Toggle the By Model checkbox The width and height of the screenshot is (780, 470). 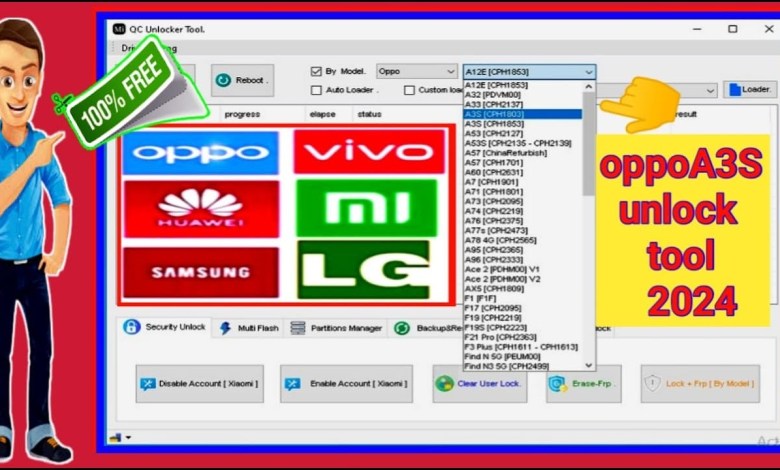tap(317, 72)
